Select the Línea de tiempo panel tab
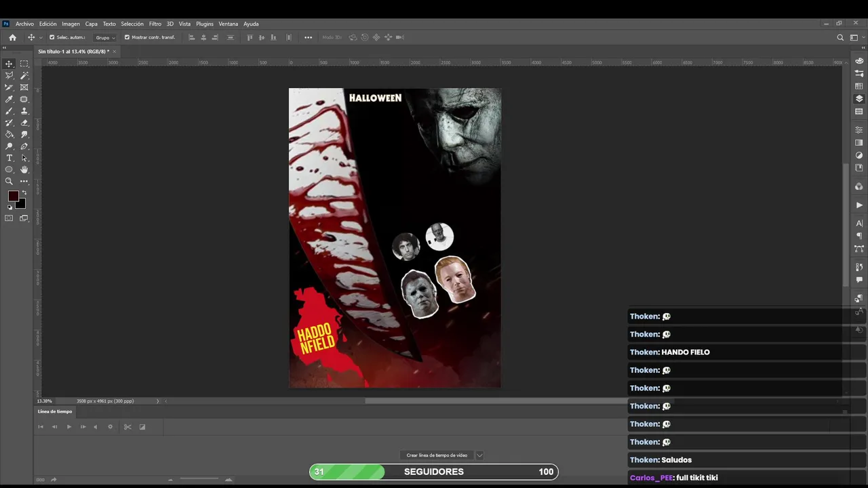This screenshot has height=488, width=868. [55, 411]
